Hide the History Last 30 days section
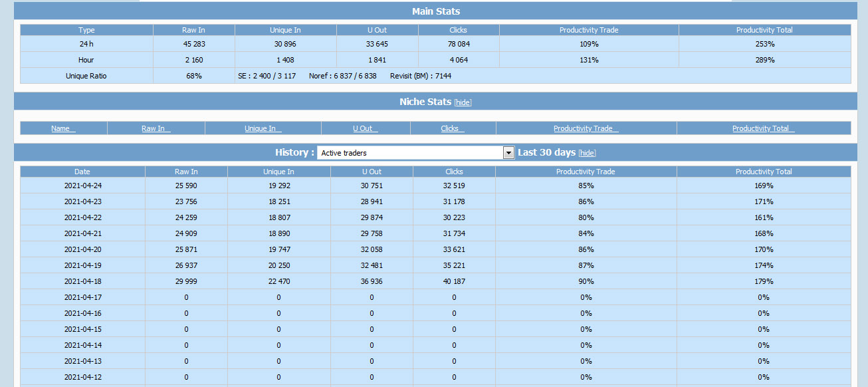 pos(587,153)
